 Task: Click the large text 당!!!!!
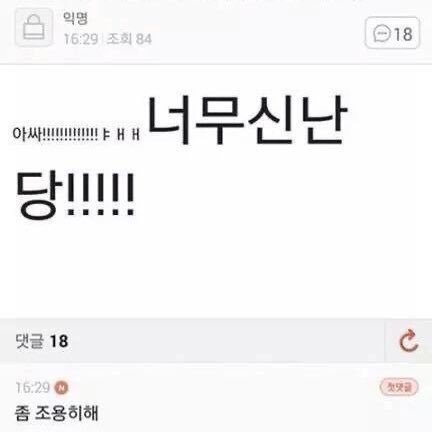pyautogui.click(x=75, y=196)
